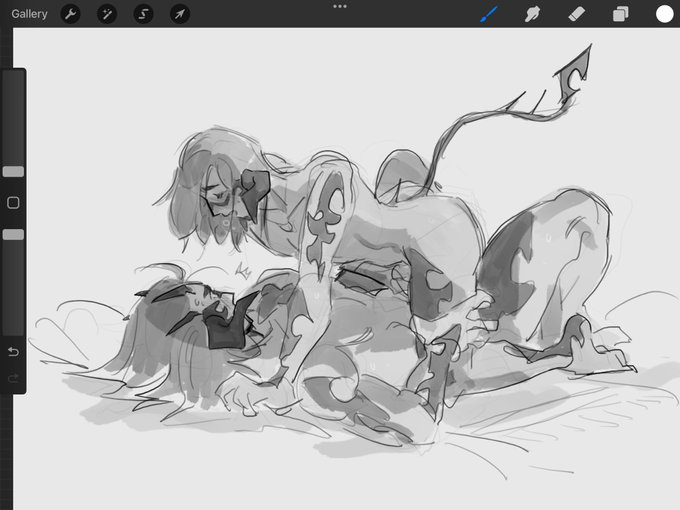Click the brush opacity slider handle

pos(13,234)
